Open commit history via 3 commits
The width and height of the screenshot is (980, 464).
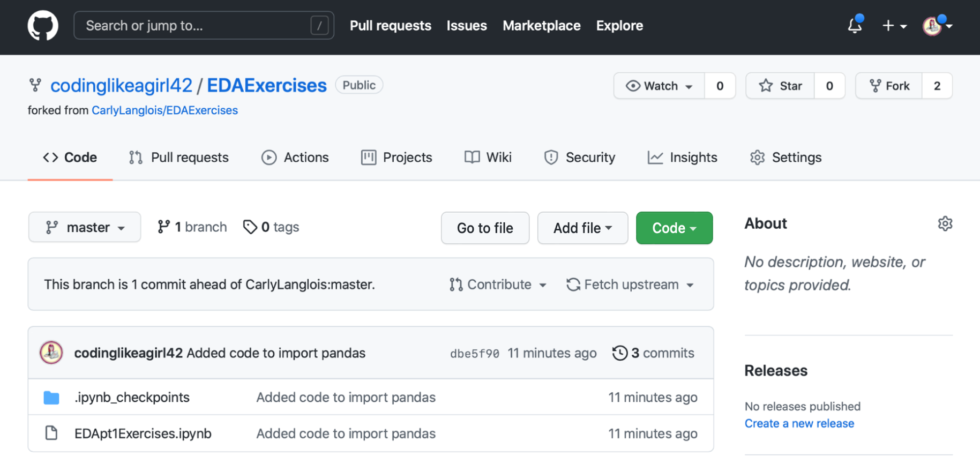click(653, 353)
